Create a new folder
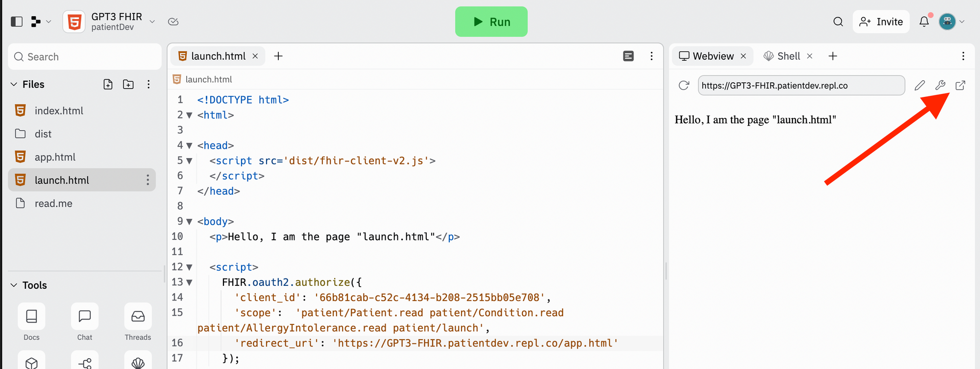This screenshot has width=980, height=369. (128, 84)
